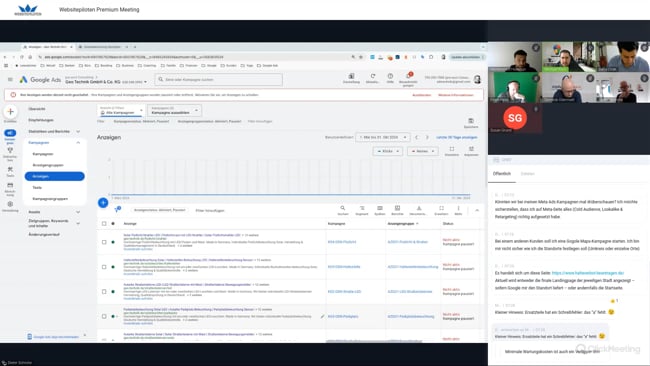
Task: Open the second chart metric dropdown
Action: tap(422, 151)
